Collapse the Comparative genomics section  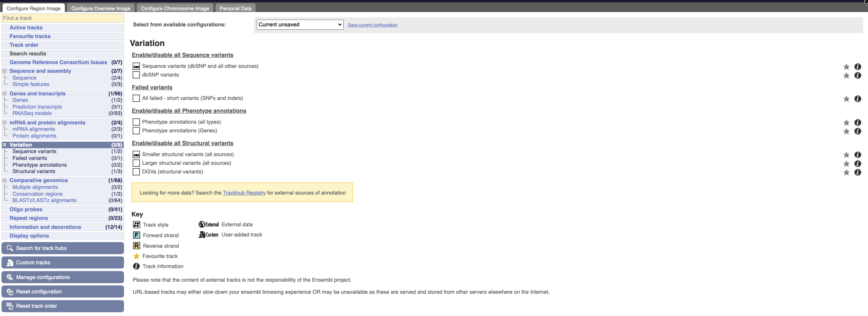tap(5, 180)
